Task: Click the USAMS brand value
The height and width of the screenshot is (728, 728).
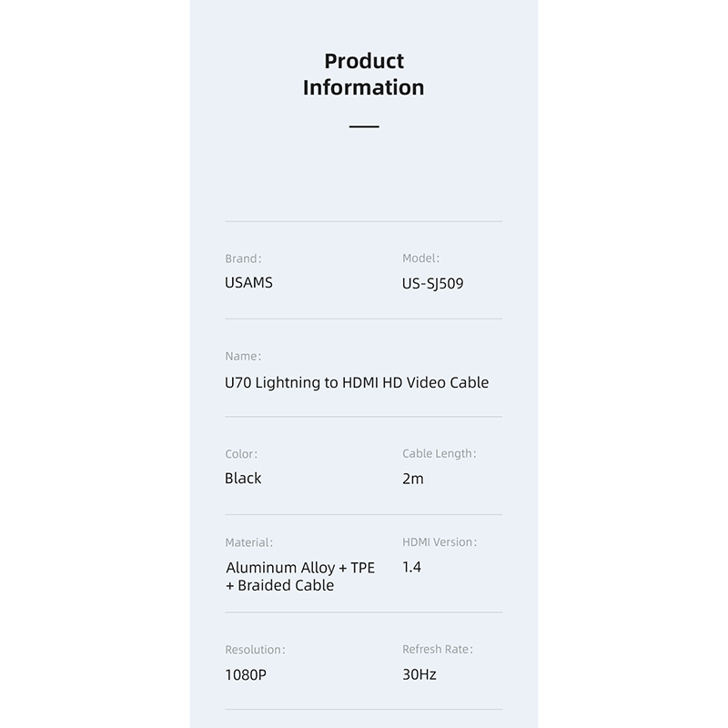Action: click(248, 283)
